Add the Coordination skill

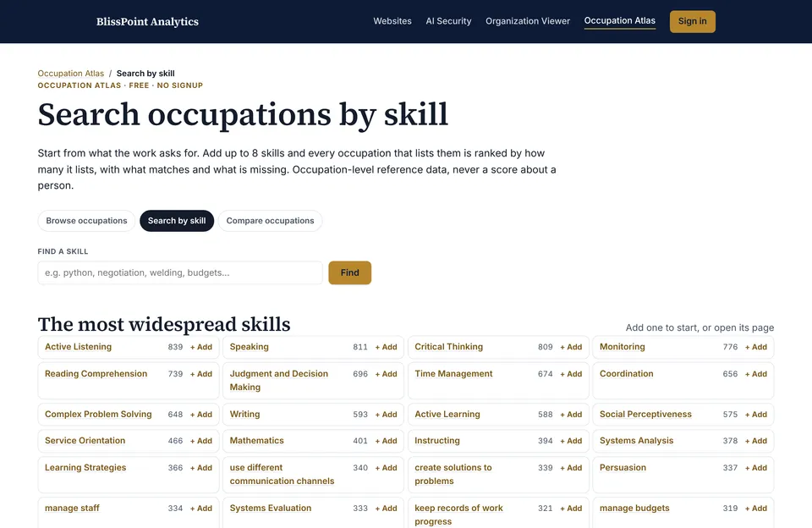tap(756, 374)
